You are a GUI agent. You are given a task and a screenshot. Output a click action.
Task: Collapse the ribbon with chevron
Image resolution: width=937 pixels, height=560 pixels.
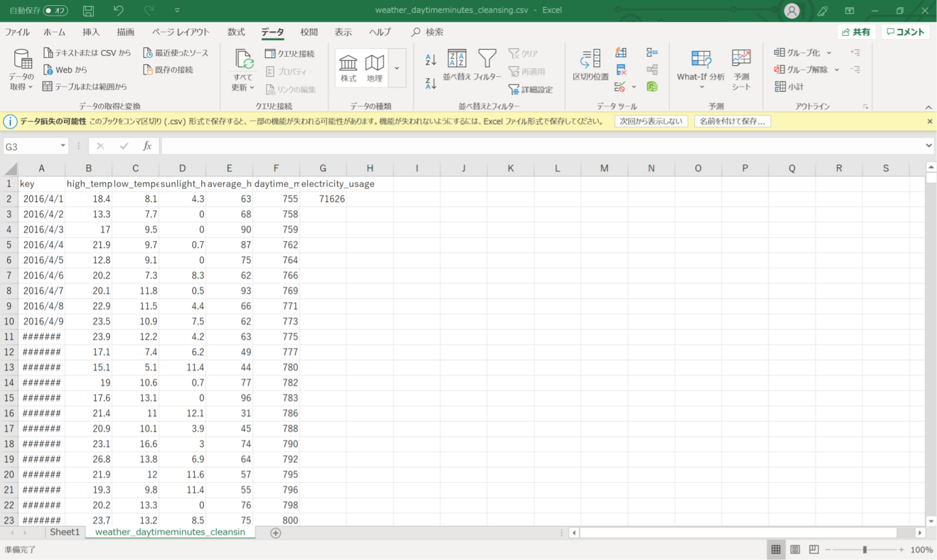(x=929, y=107)
